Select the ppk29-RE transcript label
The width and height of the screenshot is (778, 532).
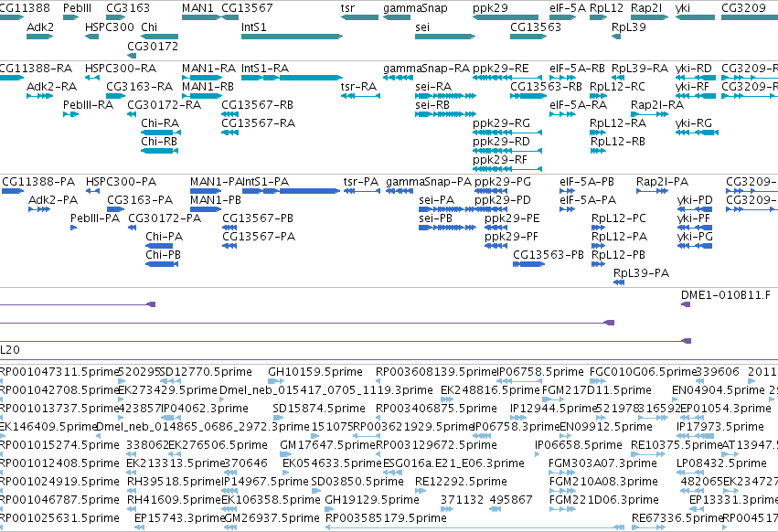click(x=501, y=68)
